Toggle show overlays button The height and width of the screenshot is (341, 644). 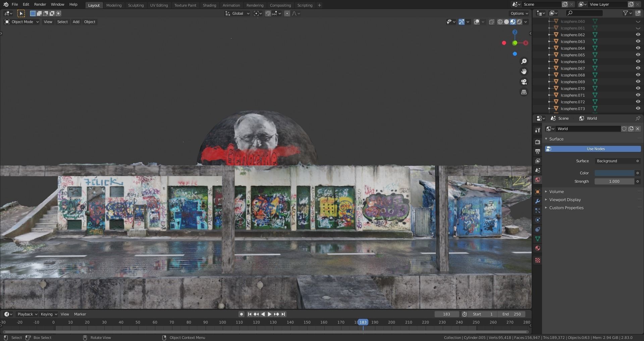tap(477, 22)
